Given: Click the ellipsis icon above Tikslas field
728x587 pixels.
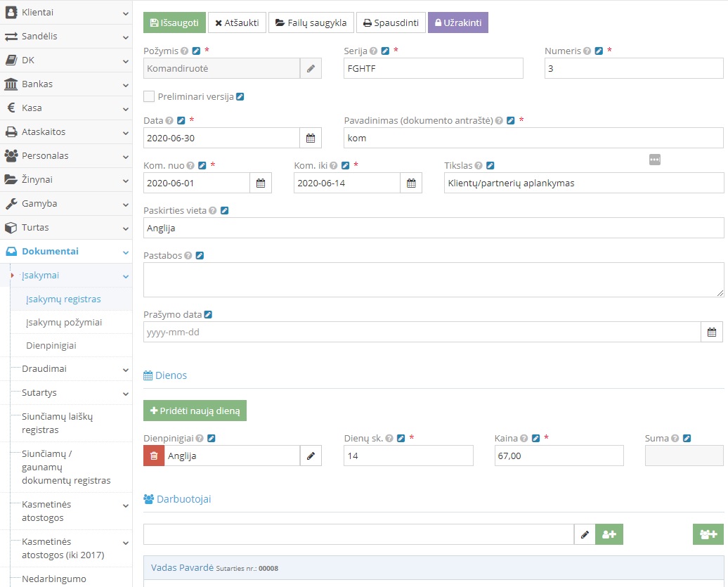Looking at the screenshot, I should pos(655,160).
